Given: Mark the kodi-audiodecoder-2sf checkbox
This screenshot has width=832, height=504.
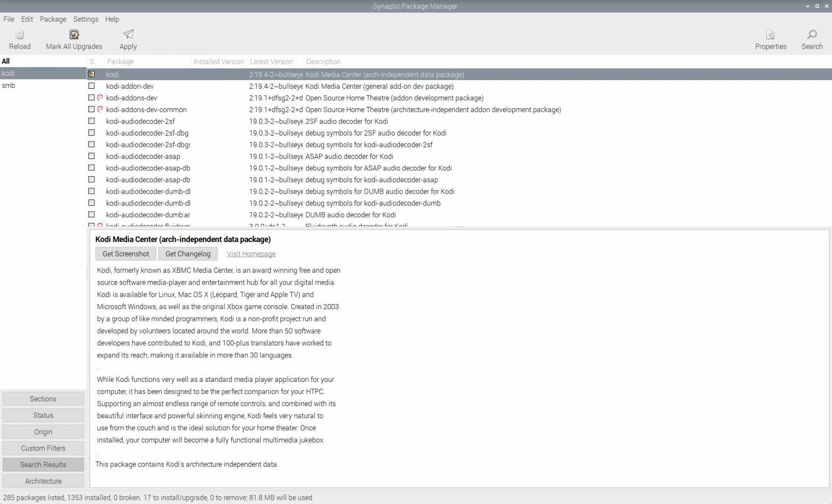Looking at the screenshot, I should tap(92, 121).
